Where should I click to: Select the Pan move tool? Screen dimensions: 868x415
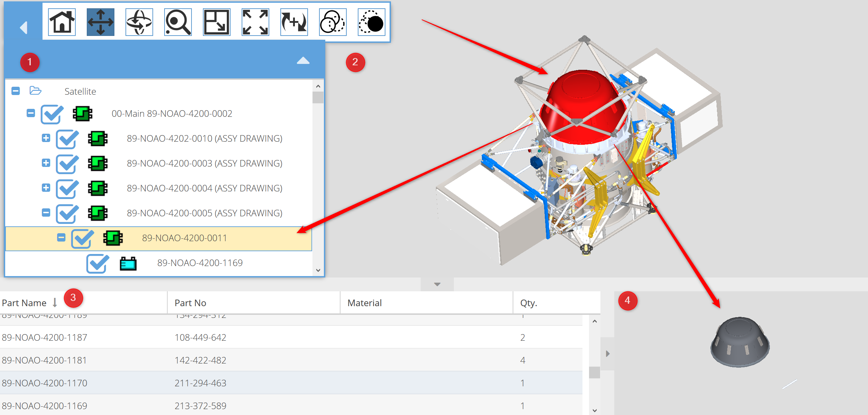coord(101,22)
